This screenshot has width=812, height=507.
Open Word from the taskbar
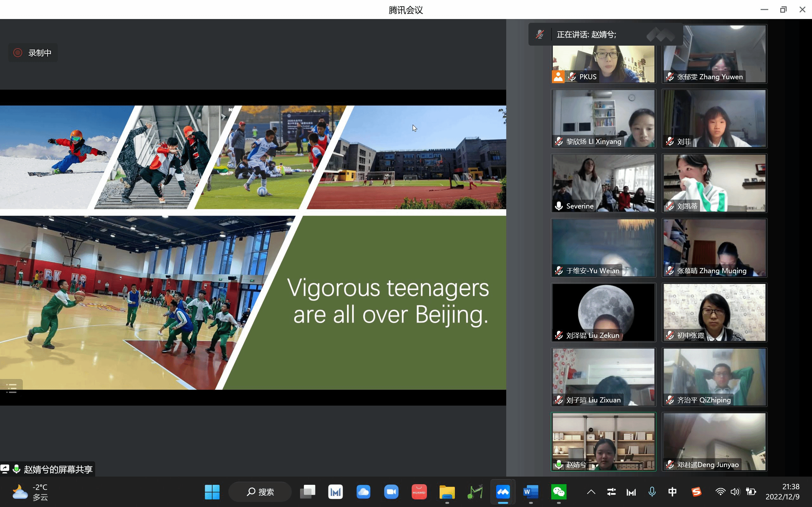(x=530, y=492)
